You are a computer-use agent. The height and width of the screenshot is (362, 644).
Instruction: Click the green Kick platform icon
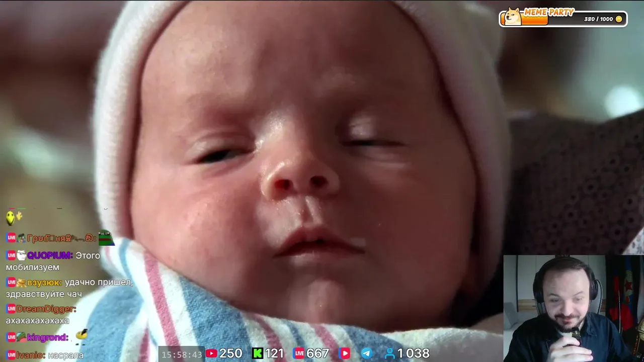coord(257,353)
